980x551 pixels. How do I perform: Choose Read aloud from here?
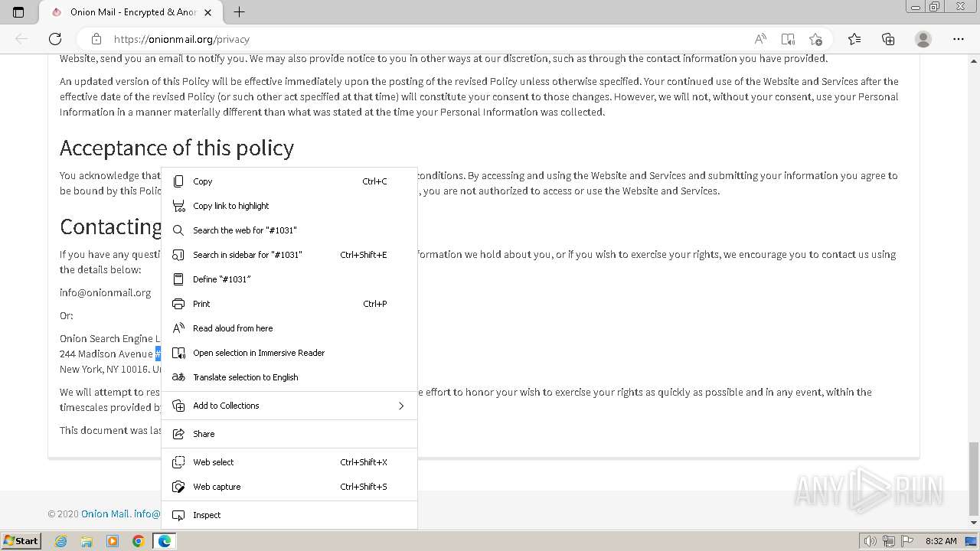[289, 328]
